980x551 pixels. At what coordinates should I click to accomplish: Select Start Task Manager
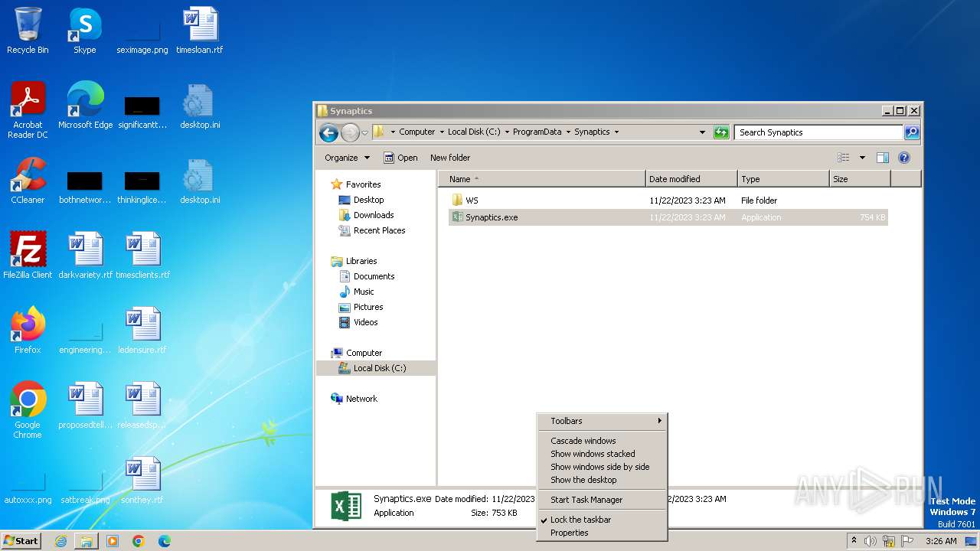pos(602,500)
